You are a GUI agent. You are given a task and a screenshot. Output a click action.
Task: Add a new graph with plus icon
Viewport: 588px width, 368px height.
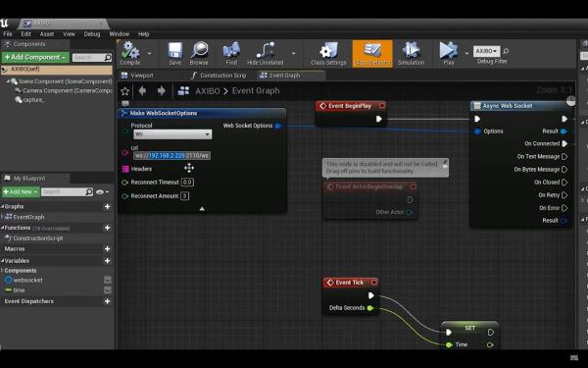pyautogui.click(x=107, y=206)
